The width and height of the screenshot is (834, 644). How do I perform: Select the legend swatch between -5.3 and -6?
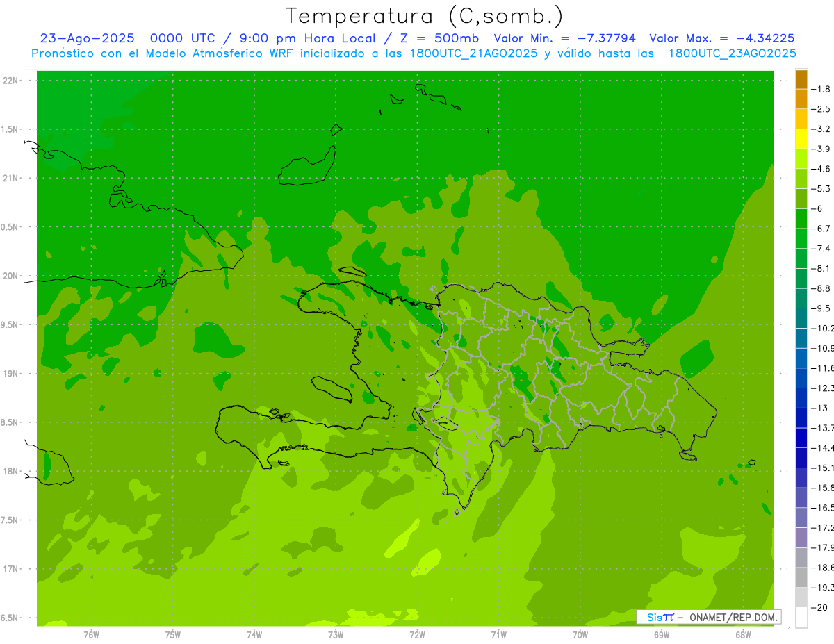coord(801,199)
